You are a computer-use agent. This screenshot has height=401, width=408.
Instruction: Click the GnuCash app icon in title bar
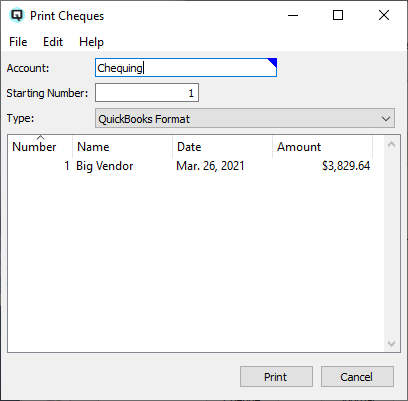(x=17, y=15)
